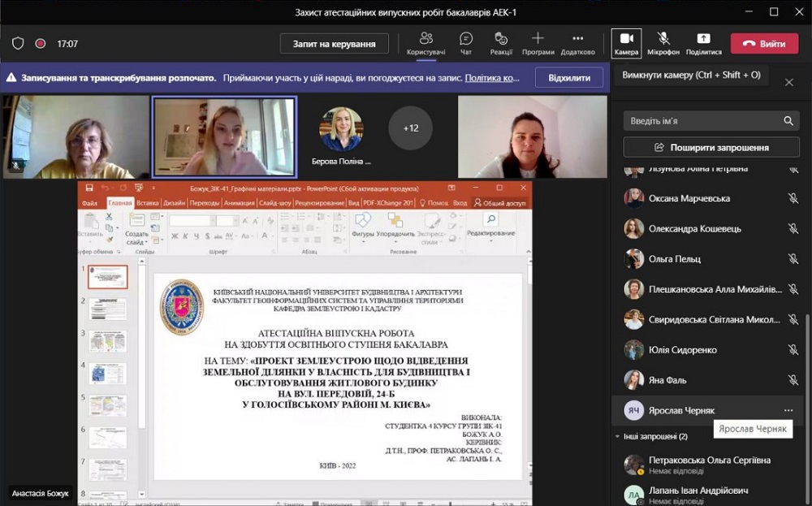This screenshot has width=812, height=506.
Task: Click the Создать слайд new slide icon
Action: pyautogui.click(x=136, y=219)
